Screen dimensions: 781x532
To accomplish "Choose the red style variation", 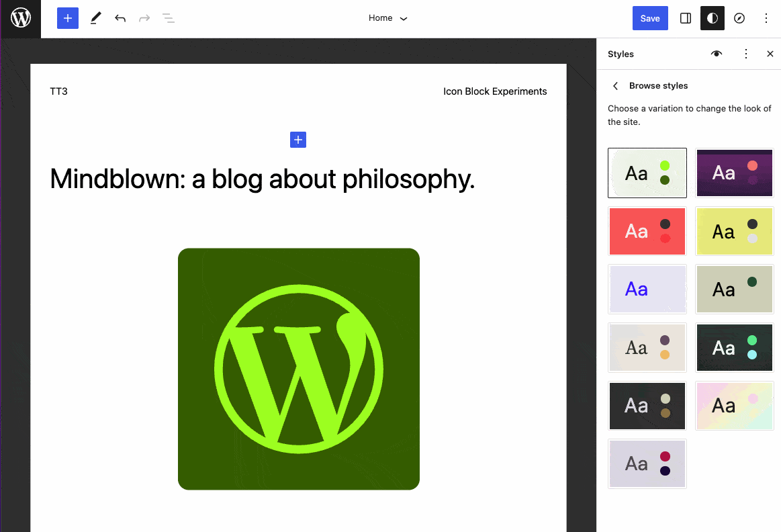I will coord(647,232).
